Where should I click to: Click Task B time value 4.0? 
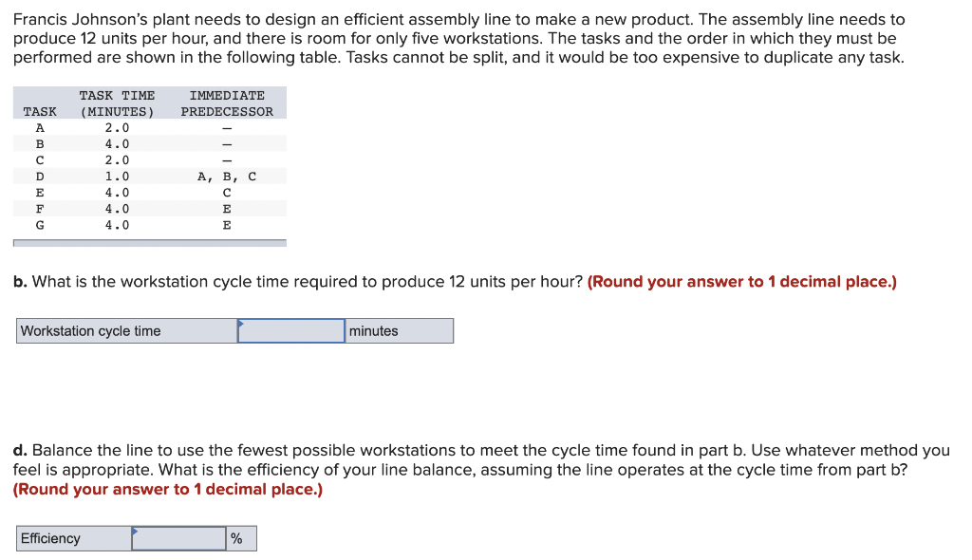click(117, 144)
